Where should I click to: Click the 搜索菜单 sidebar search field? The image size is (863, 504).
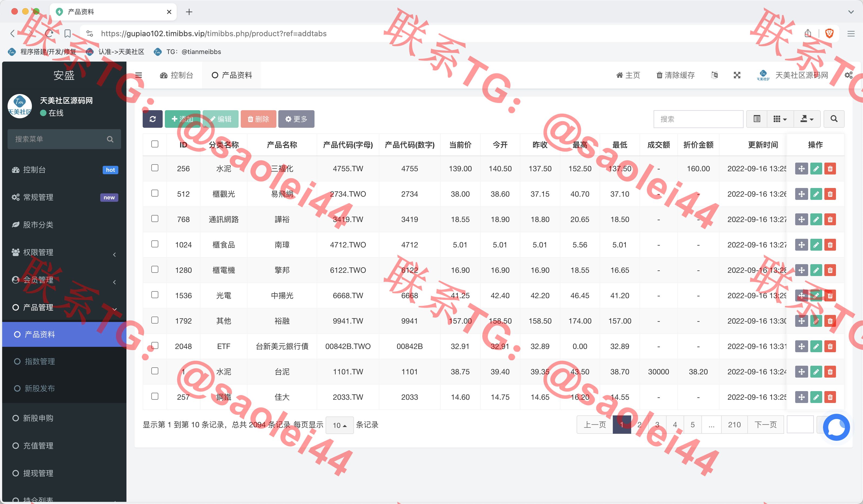(x=64, y=139)
